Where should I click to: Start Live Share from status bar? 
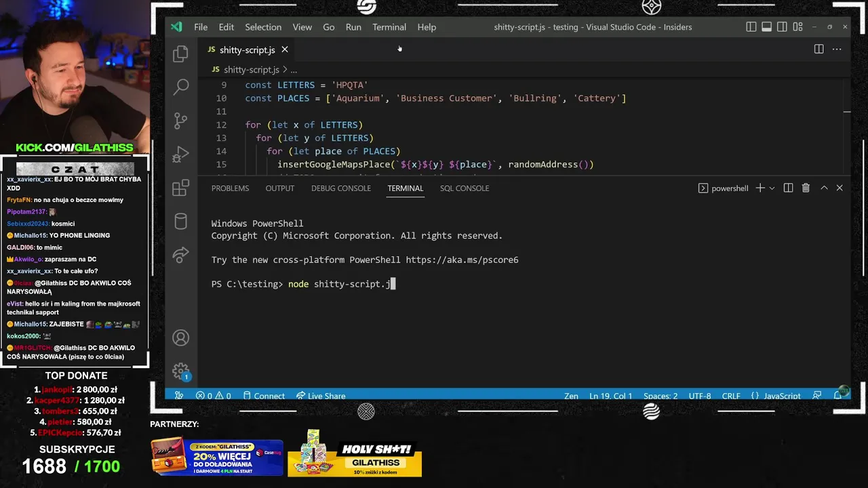point(321,396)
